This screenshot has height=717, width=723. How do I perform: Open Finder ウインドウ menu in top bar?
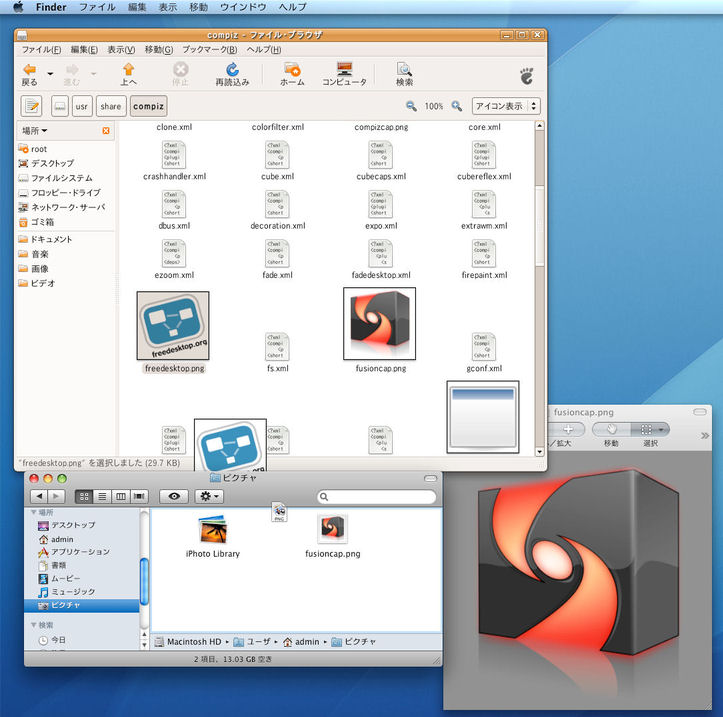click(243, 7)
